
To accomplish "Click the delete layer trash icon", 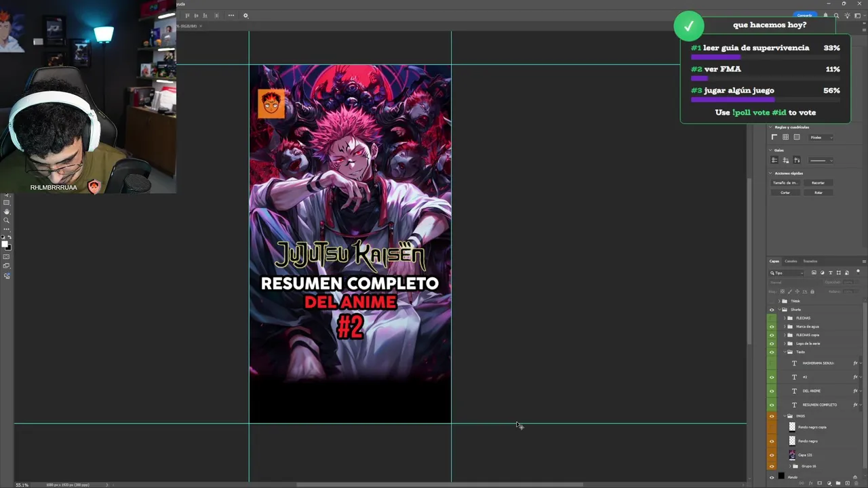I will click(x=856, y=483).
